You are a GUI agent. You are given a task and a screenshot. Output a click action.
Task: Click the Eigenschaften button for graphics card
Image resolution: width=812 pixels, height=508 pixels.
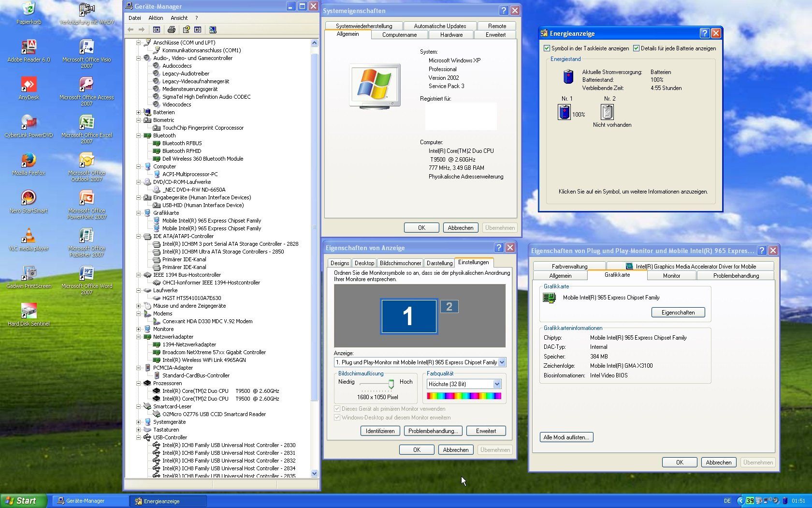click(678, 313)
